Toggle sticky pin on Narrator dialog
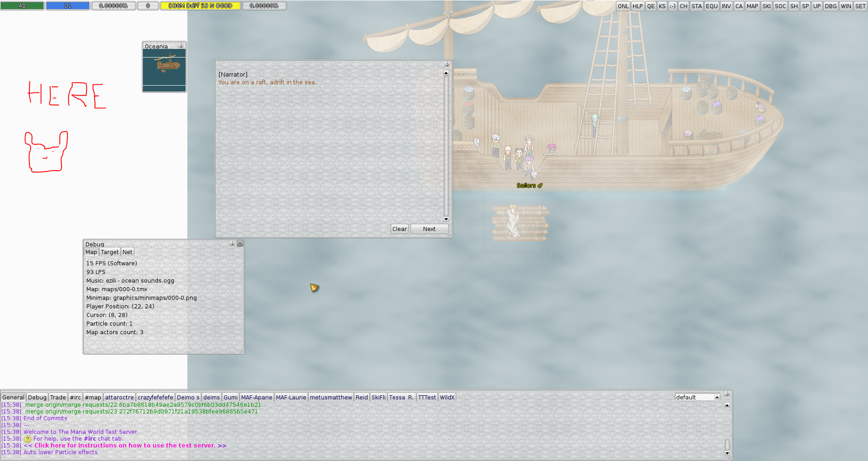 coord(447,64)
